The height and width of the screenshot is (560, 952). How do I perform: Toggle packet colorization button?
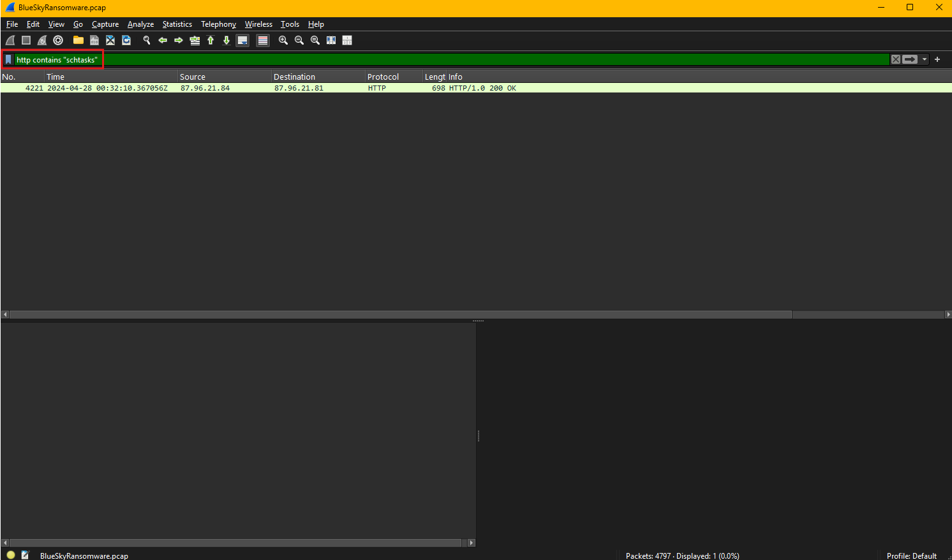pos(262,40)
